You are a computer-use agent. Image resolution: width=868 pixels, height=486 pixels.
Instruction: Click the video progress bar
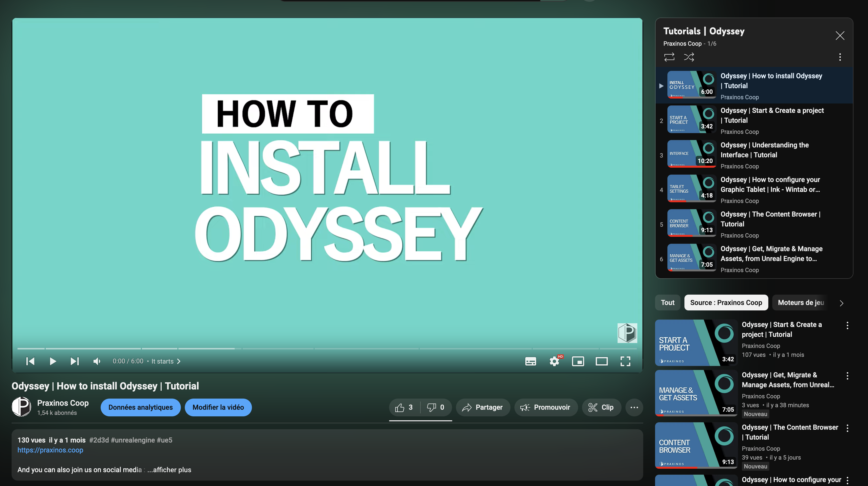pos(327,348)
